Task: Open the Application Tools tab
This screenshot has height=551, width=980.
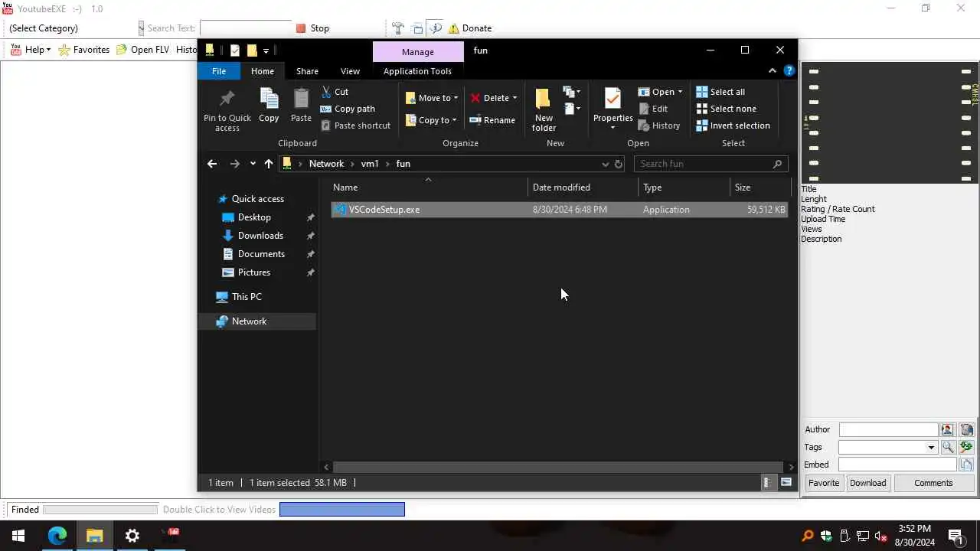Action: [x=417, y=71]
